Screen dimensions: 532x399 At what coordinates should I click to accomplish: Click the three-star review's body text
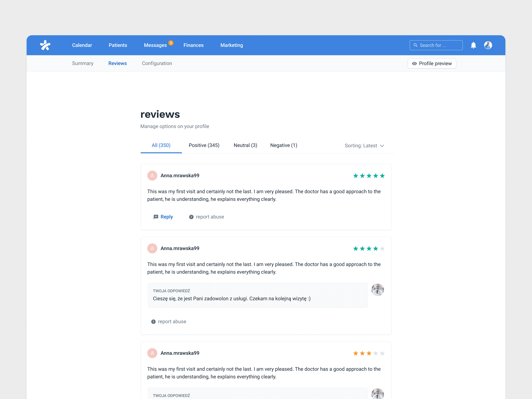pyautogui.click(x=264, y=373)
